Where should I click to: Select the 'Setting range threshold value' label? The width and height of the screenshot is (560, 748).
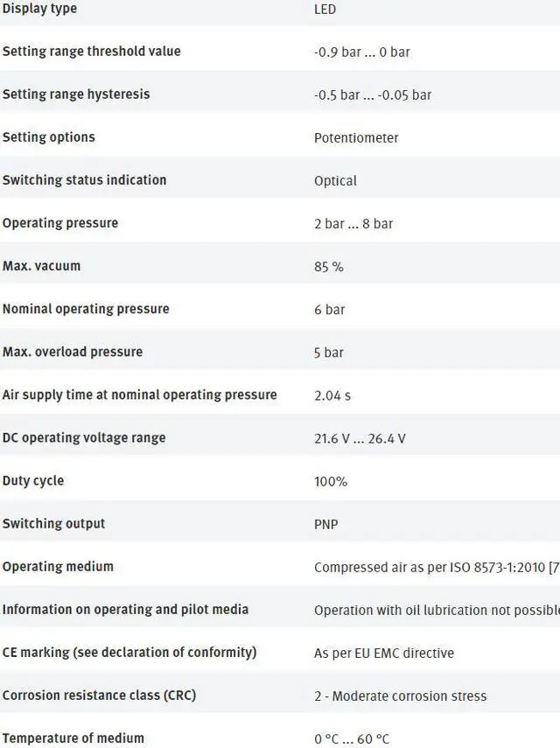[91, 52]
